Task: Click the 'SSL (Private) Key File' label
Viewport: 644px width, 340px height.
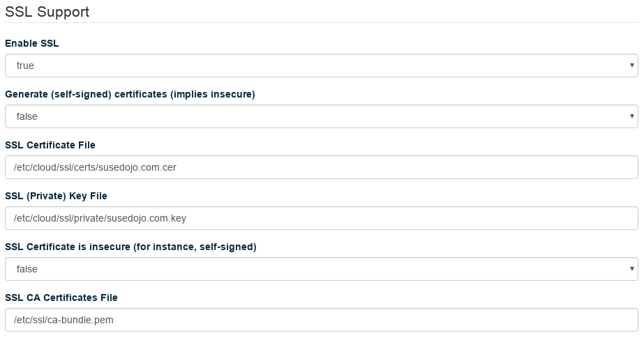Action: pyautogui.click(x=56, y=196)
